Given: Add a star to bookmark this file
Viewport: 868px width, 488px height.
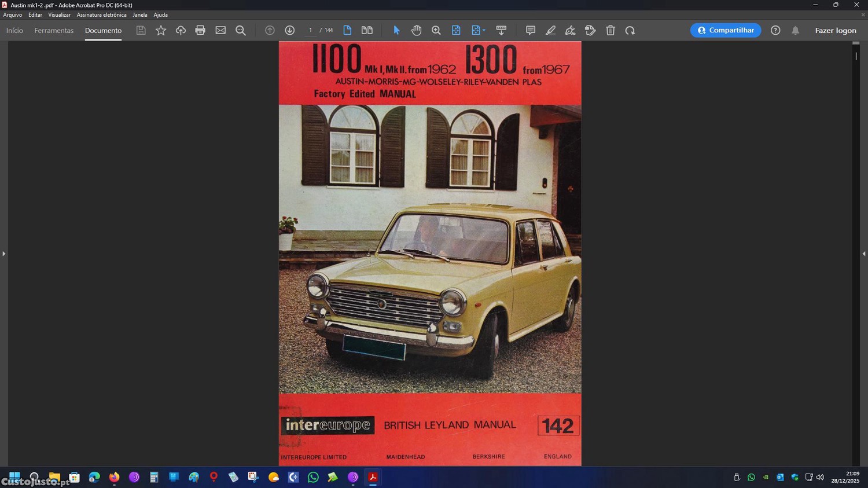Looking at the screenshot, I should click(x=161, y=31).
